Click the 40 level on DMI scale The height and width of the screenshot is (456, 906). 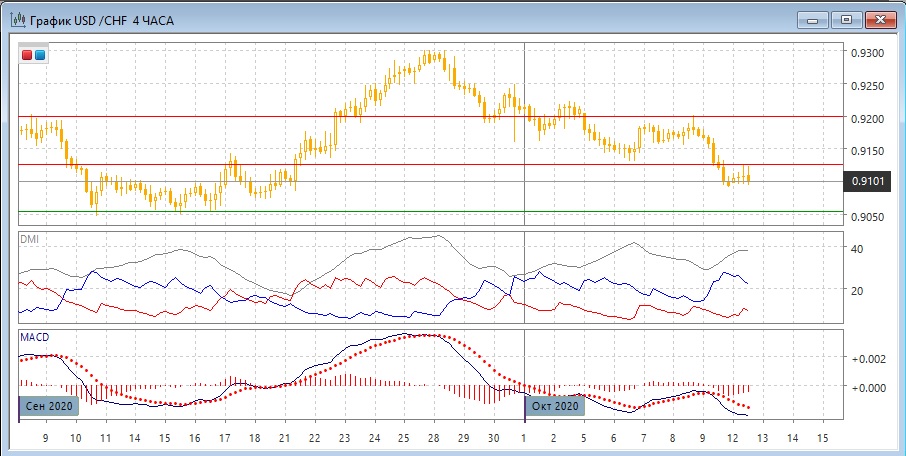(857, 248)
